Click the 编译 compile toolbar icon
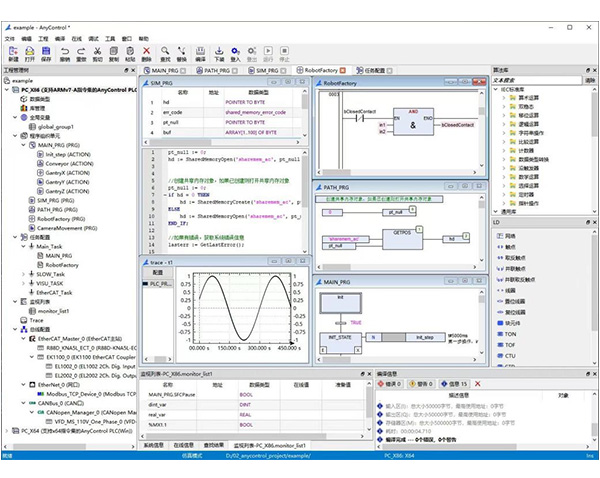 point(200,54)
